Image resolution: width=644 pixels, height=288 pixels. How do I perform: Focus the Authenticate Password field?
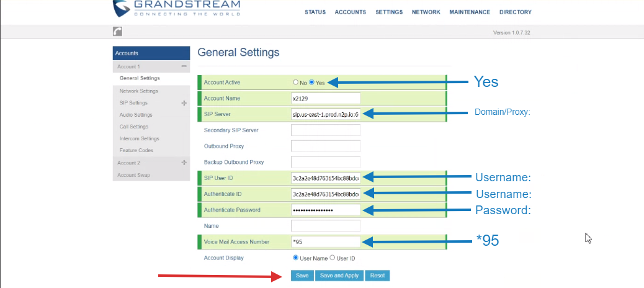pos(326,210)
